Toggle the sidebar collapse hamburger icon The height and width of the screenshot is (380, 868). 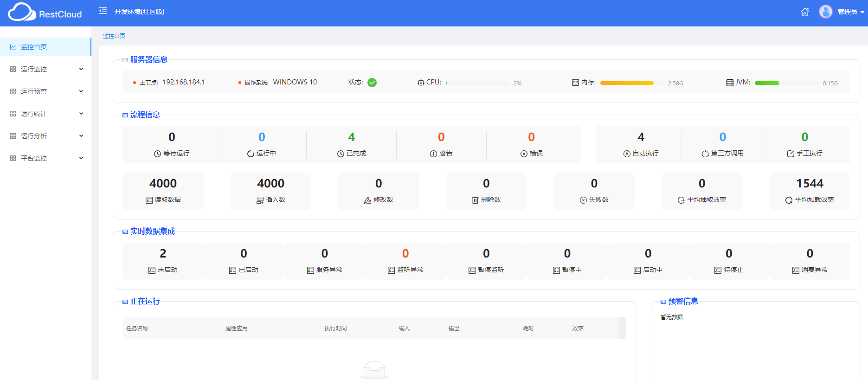tap(103, 11)
